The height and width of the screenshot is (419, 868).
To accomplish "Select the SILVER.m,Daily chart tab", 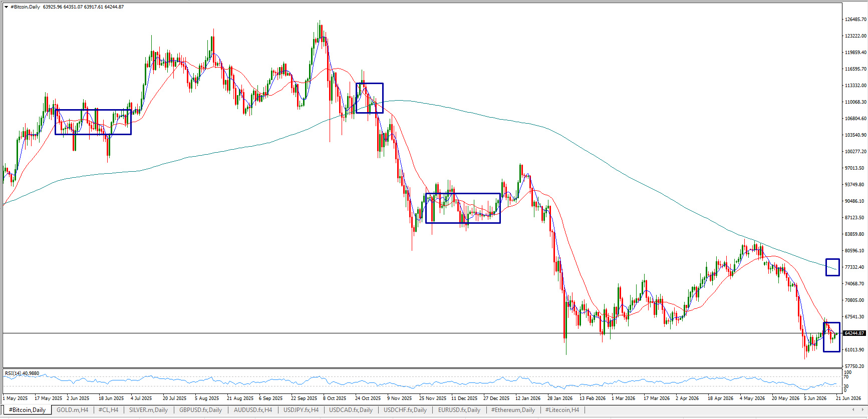I will (x=148, y=410).
